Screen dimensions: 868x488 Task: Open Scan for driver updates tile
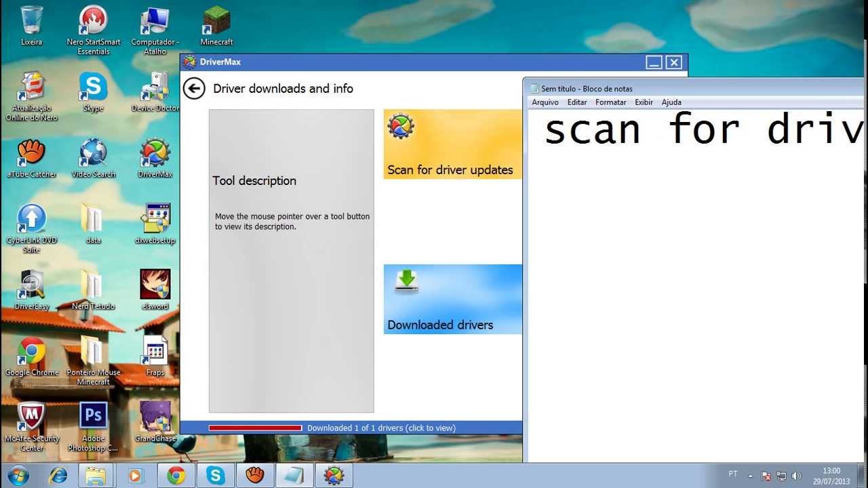pos(453,144)
